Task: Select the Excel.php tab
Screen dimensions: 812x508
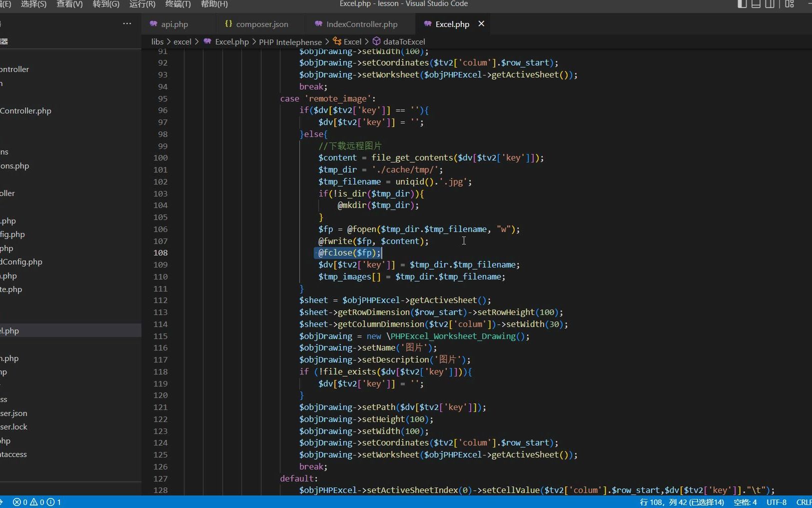Action: pyautogui.click(x=452, y=24)
